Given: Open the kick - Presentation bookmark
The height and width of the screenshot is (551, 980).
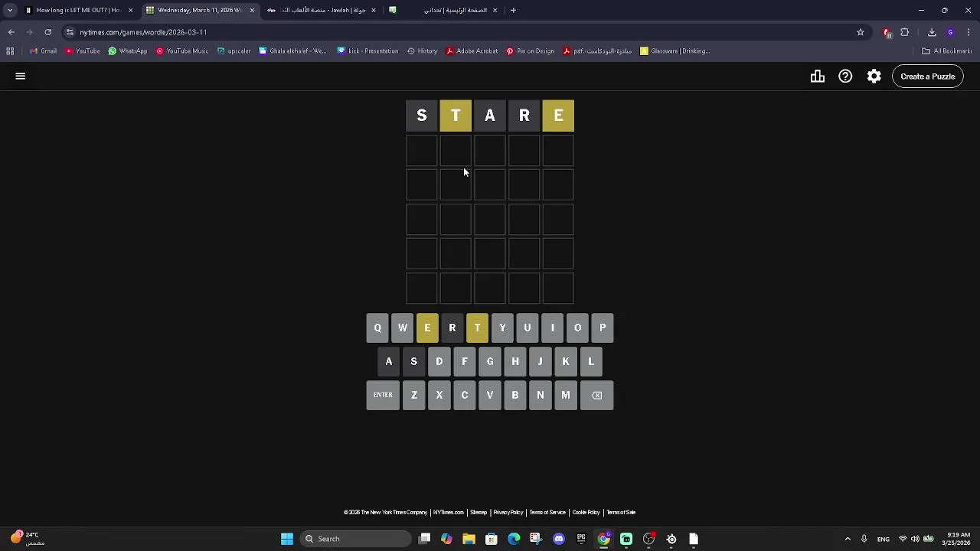Looking at the screenshot, I should pyautogui.click(x=367, y=51).
